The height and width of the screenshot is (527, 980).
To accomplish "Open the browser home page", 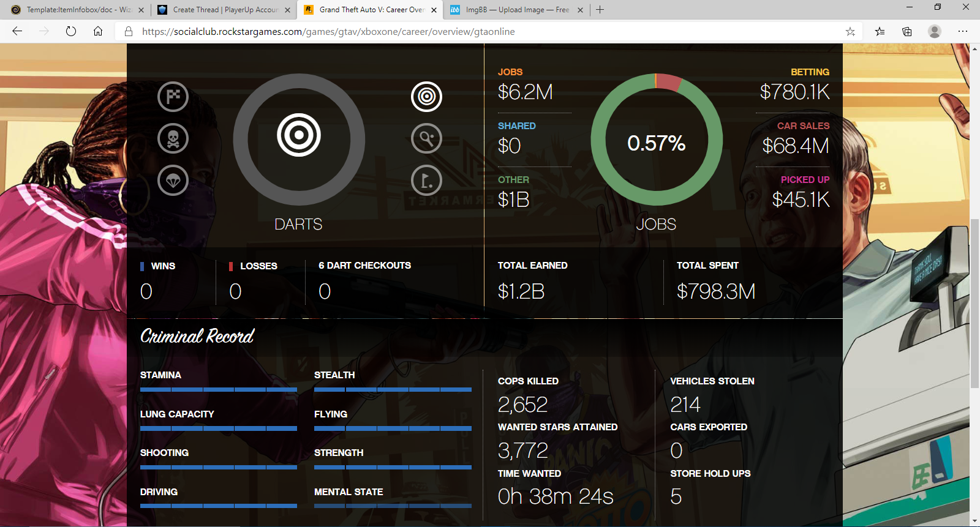I will pyautogui.click(x=98, y=31).
